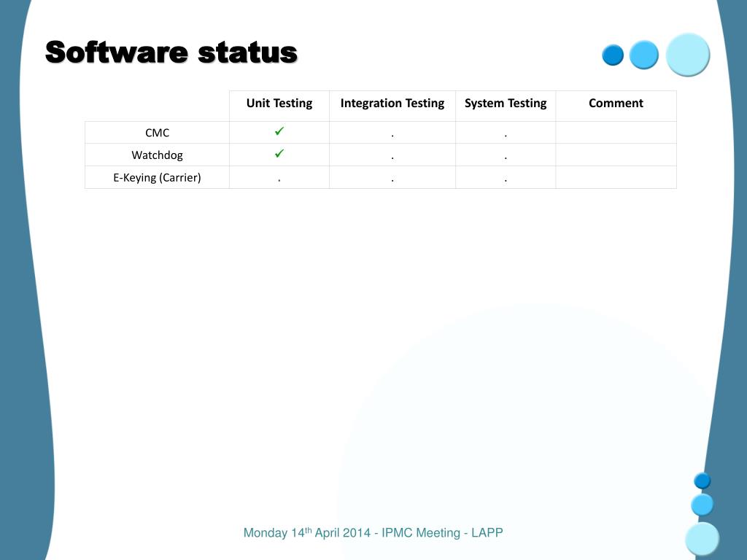Screen dimensions: 747x560
Task: Select the 'System Testing' column header
Action: [x=506, y=104]
